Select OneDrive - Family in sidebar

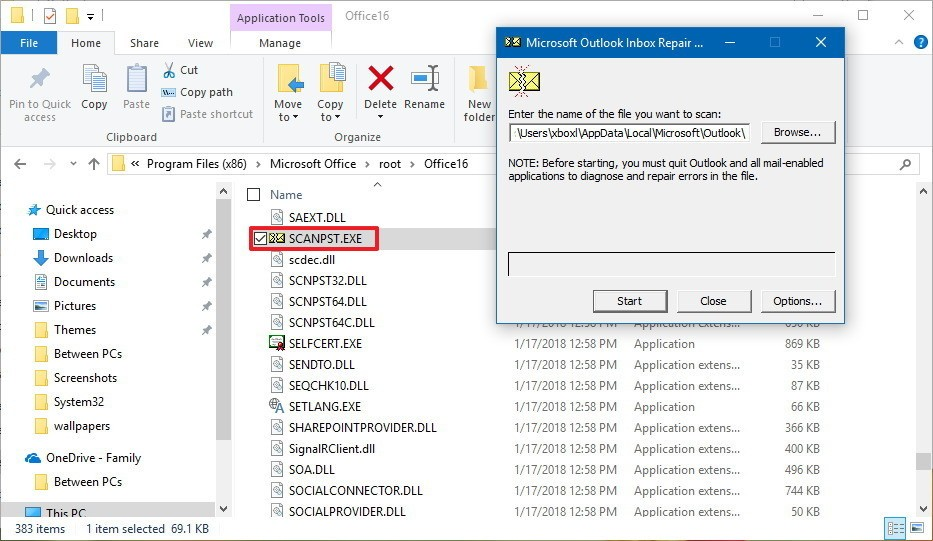click(93, 458)
